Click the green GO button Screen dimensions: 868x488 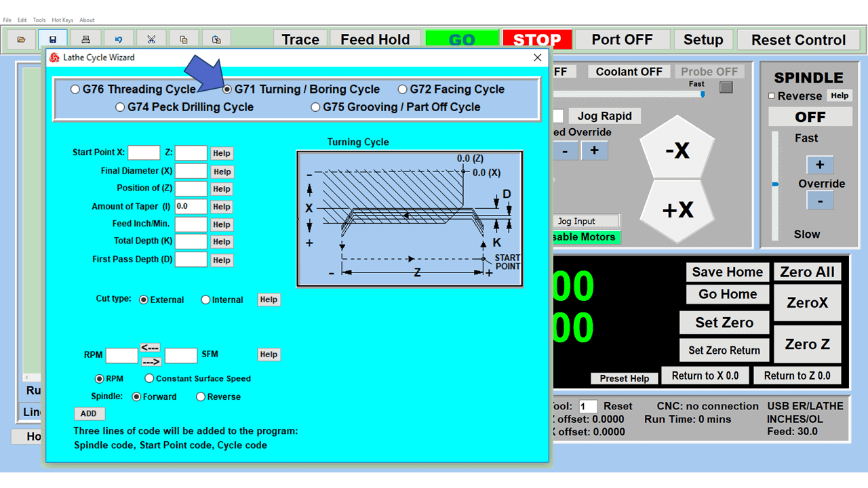tap(462, 39)
